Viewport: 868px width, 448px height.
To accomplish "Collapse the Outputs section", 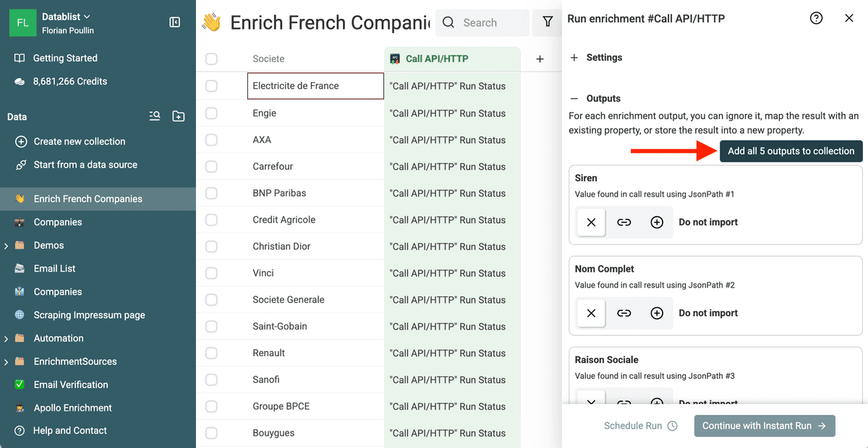I will (595, 98).
